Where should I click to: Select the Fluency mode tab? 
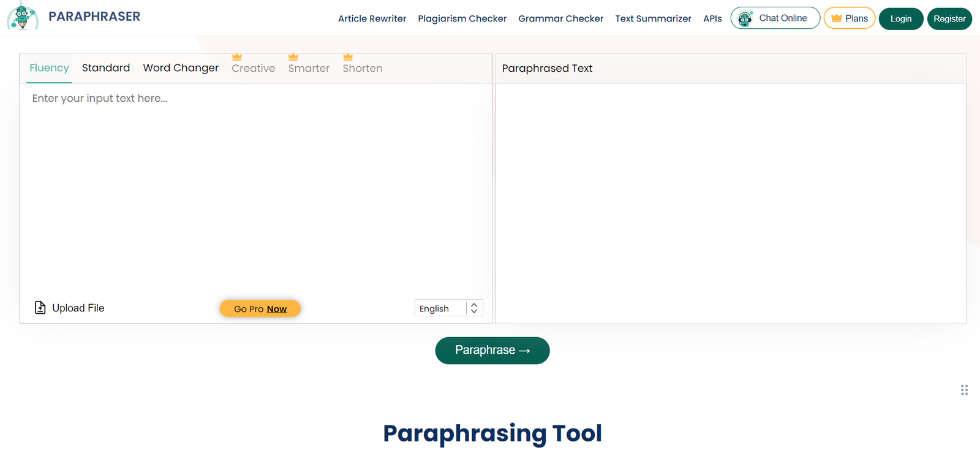click(49, 68)
